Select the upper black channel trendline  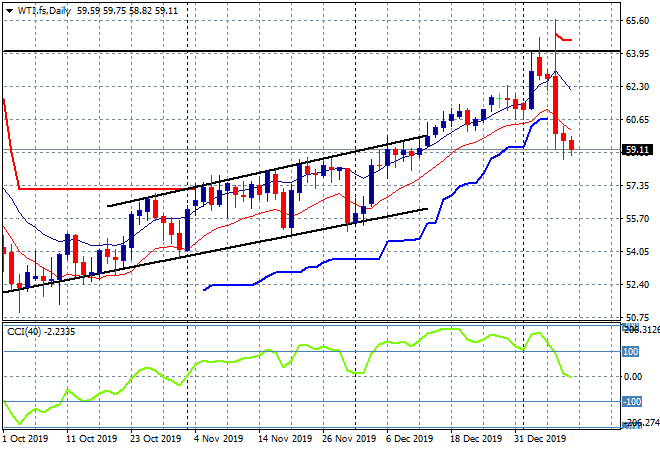click(267, 171)
